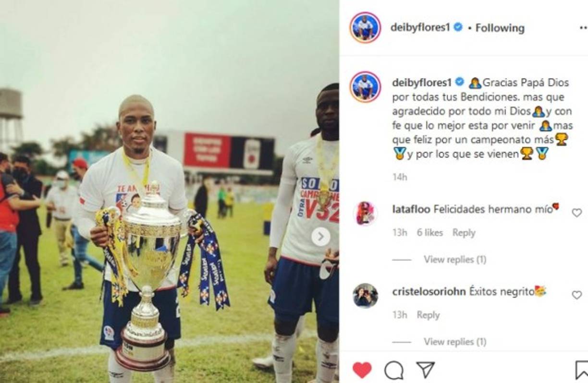View the 6 likes on latafloo's comment

tap(429, 233)
